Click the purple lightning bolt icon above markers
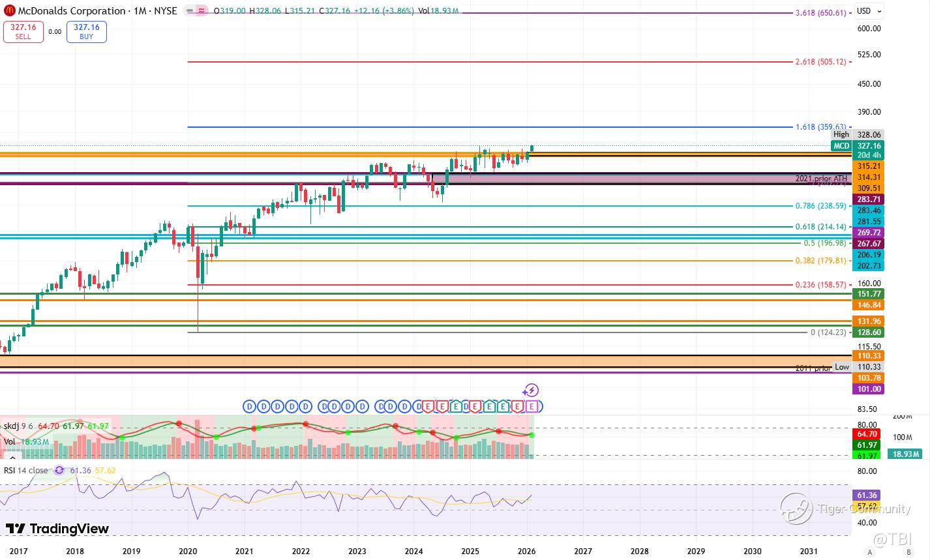The width and height of the screenshot is (930, 560). coord(531,391)
